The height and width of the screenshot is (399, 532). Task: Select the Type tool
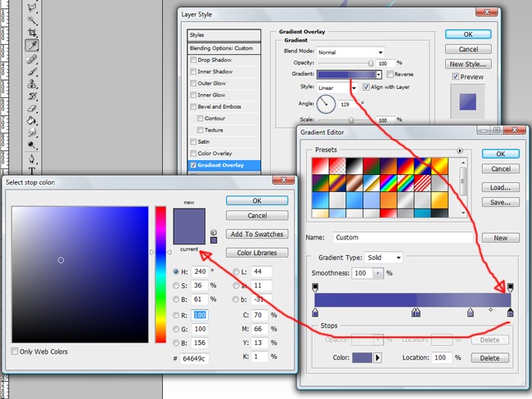pyautogui.click(x=32, y=170)
